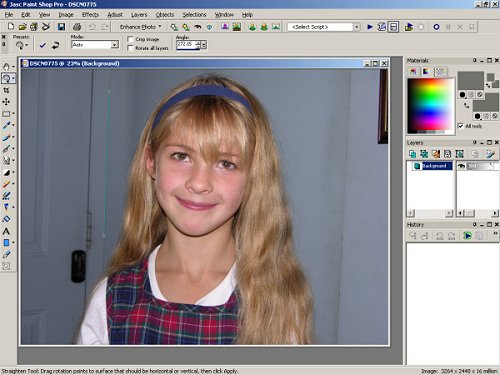Toggle the All tools checkbox in Materials
500x375 pixels.
click(461, 126)
